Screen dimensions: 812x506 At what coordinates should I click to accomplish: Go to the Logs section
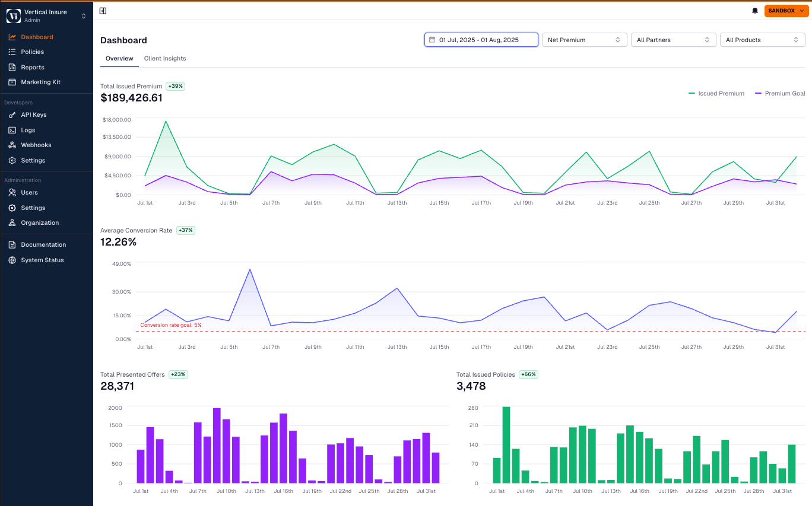tap(28, 131)
